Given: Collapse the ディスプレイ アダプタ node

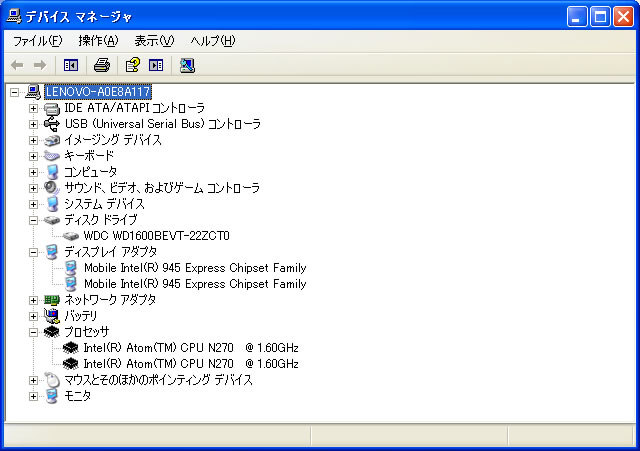Looking at the screenshot, I should (33, 252).
